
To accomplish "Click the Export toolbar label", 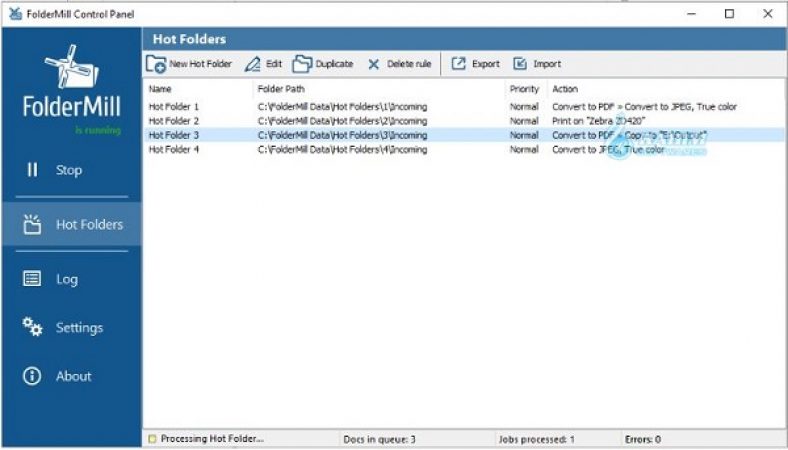I will (x=485, y=64).
